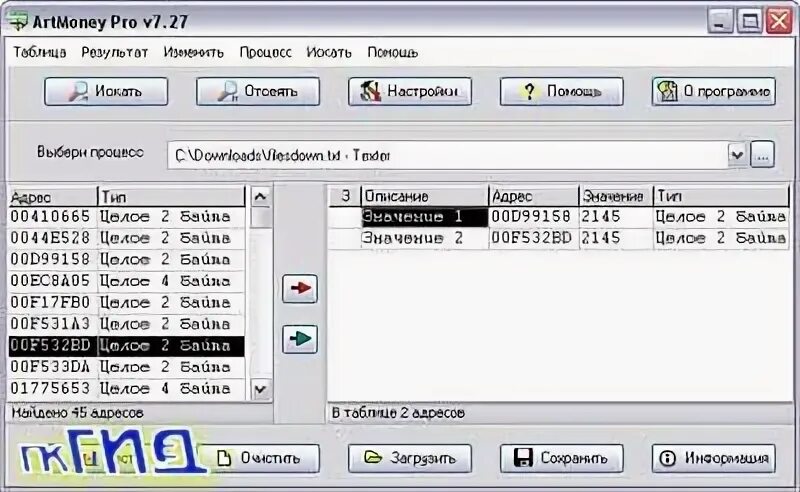Click type cell of Значение 2 row
Screen dimensions: 800x492
coord(721,238)
